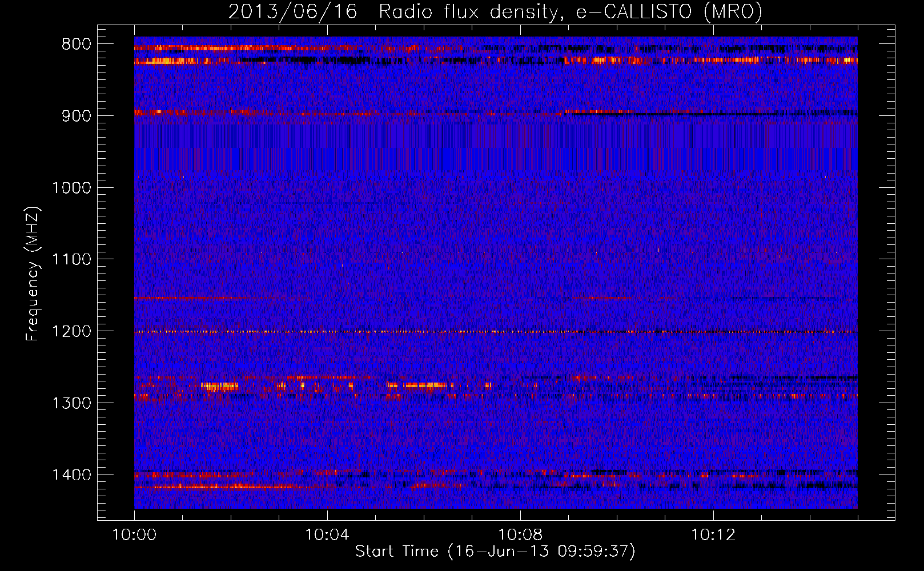Screen dimensions: 924x571
Task: Click the 1400 frequency axis label
Action: click(x=71, y=475)
